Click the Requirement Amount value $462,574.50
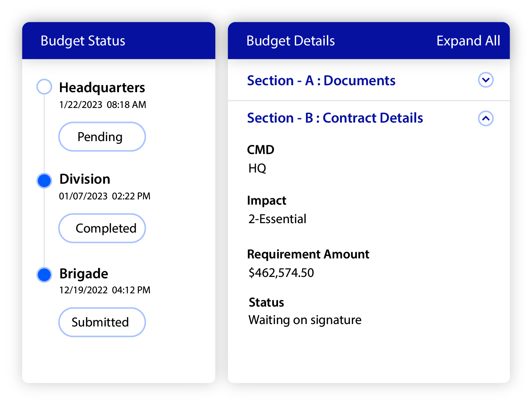 tap(281, 273)
